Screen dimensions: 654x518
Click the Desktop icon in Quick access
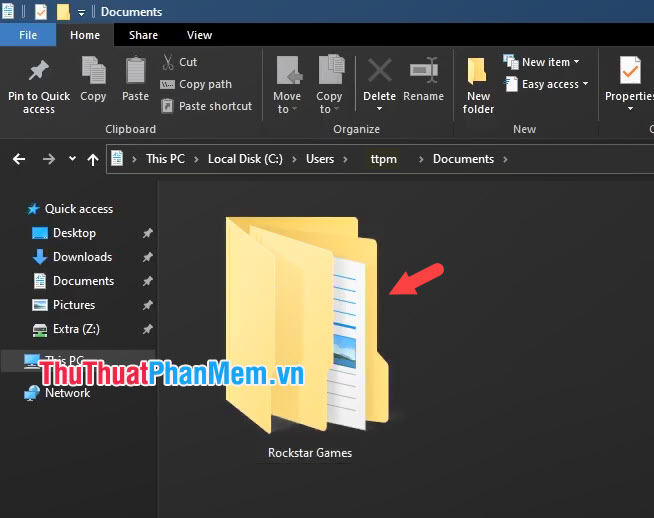pos(40,233)
